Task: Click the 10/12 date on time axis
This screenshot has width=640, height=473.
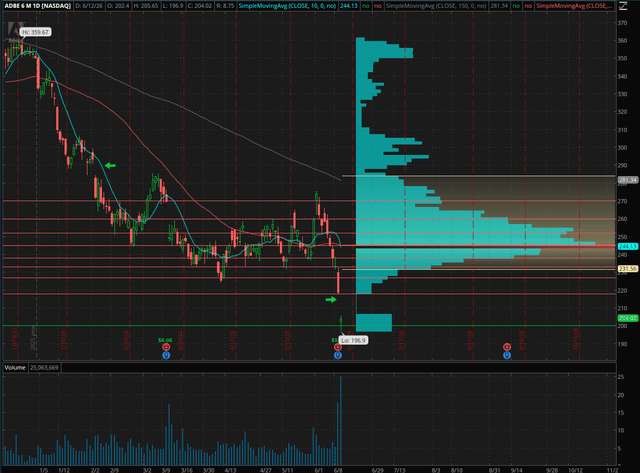Action: (x=576, y=470)
